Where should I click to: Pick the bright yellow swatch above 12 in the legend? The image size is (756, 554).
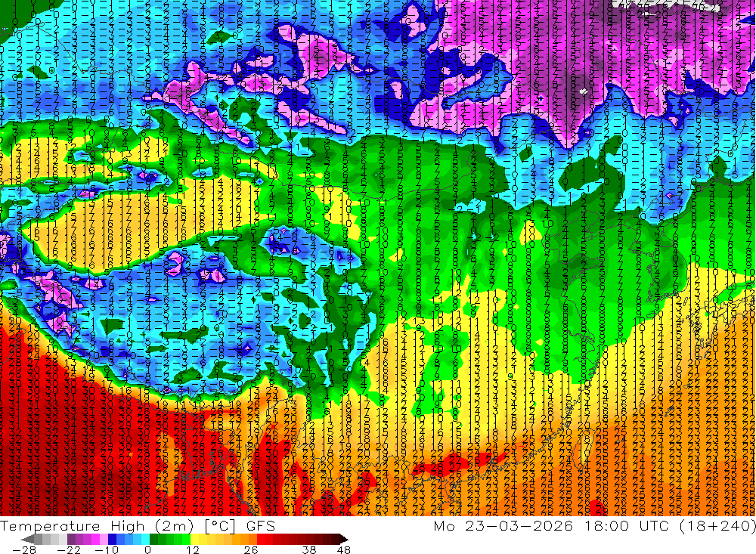coord(194,540)
